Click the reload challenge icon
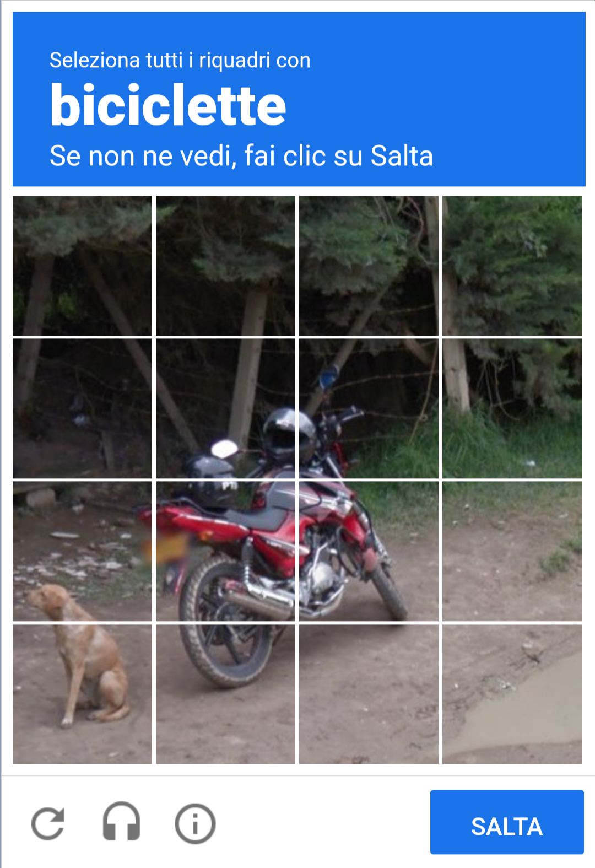Screen dimensions: 595x868 click(48, 823)
